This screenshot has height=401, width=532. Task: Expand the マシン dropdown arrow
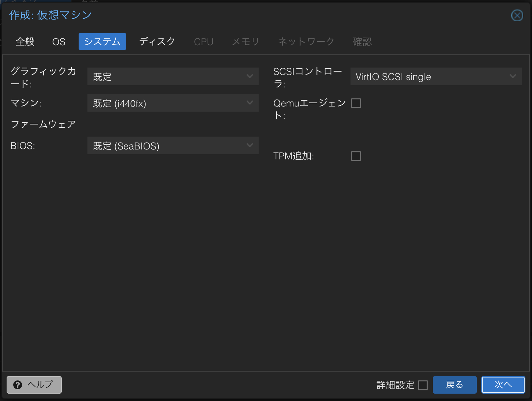coord(250,103)
